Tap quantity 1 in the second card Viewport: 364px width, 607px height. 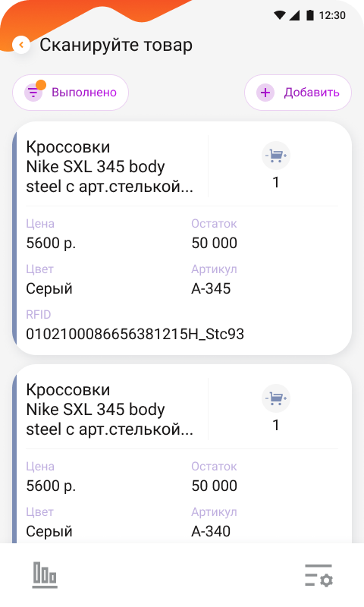tap(276, 425)
